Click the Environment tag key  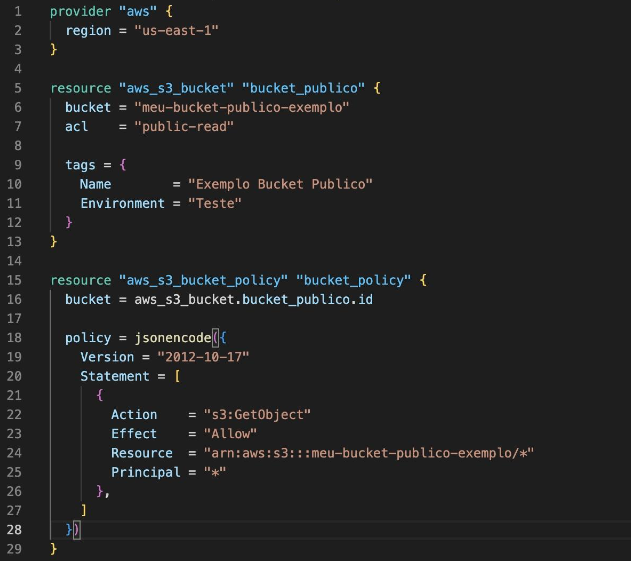pos(122,204)
